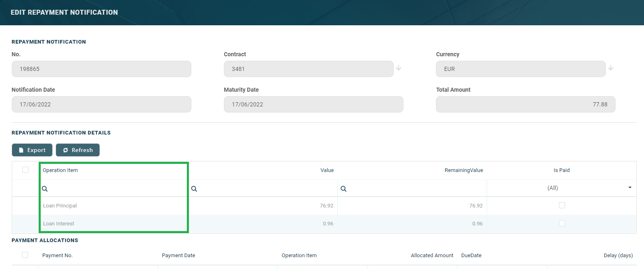Check Is Paid for Loan Interest
This screenshot has height=269, width=644.
(x=562, y=223)
